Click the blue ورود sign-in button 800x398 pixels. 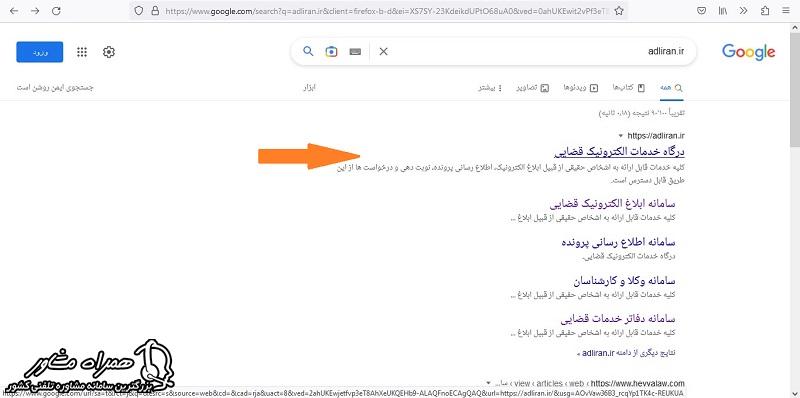pos(40,52)
